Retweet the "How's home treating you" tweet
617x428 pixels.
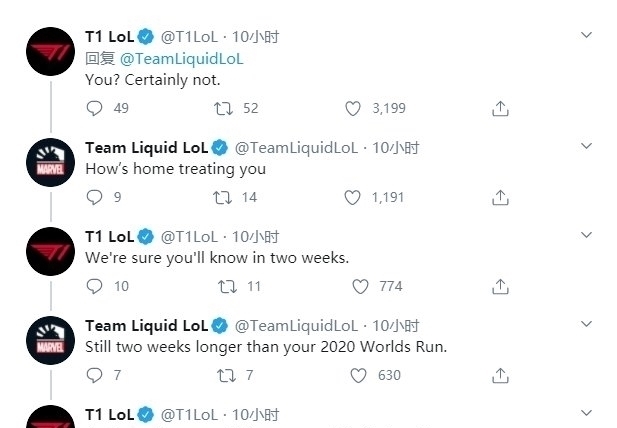[222, 197]
